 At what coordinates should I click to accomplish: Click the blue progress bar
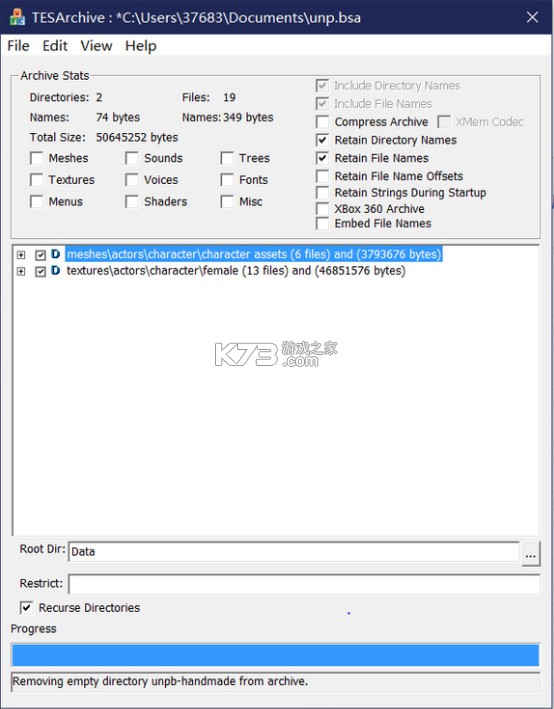(x=275, y=655)
